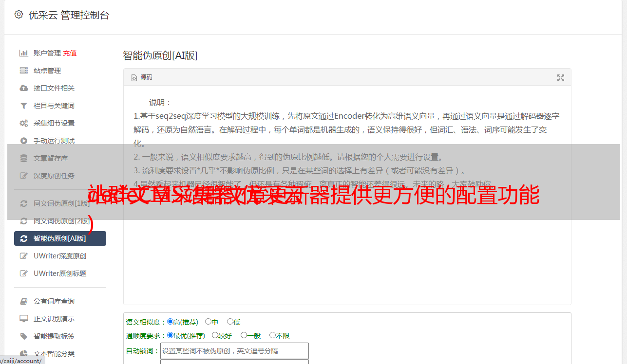Open 接口文件相关 in the sidebar
The image size is (627, 364).
(54, 88)
